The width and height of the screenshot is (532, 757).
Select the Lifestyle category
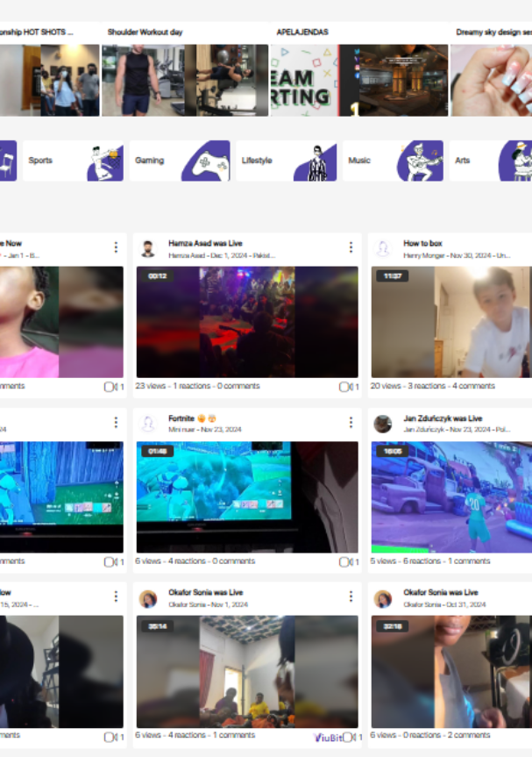[x=286, y=161]
